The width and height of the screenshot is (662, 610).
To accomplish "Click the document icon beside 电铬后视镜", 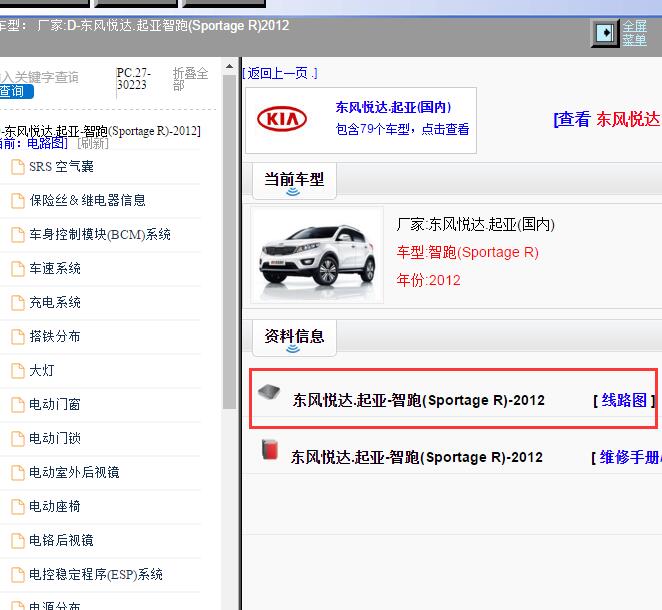I will [18, 540].
